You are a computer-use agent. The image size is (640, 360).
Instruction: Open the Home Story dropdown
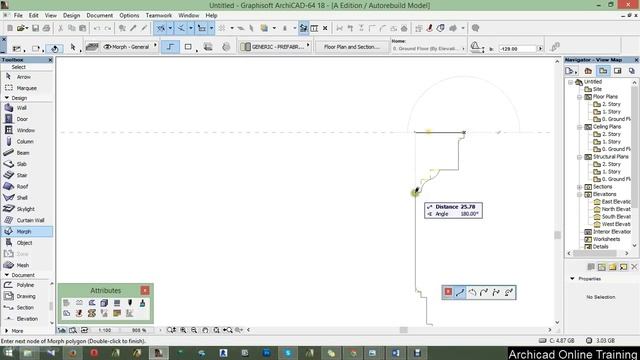pos(429,49)
